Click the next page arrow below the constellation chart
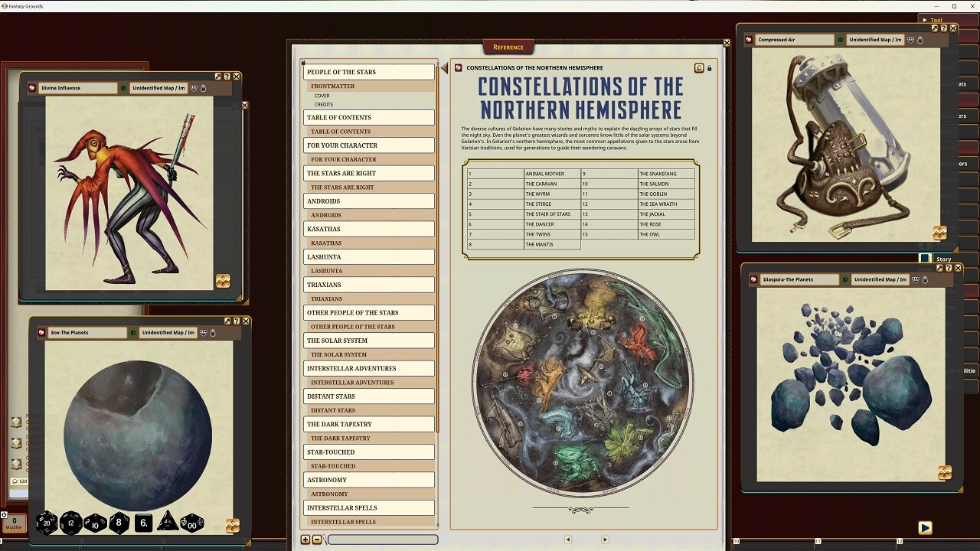The width and height of the screenshot is (980, 551). 605,539
